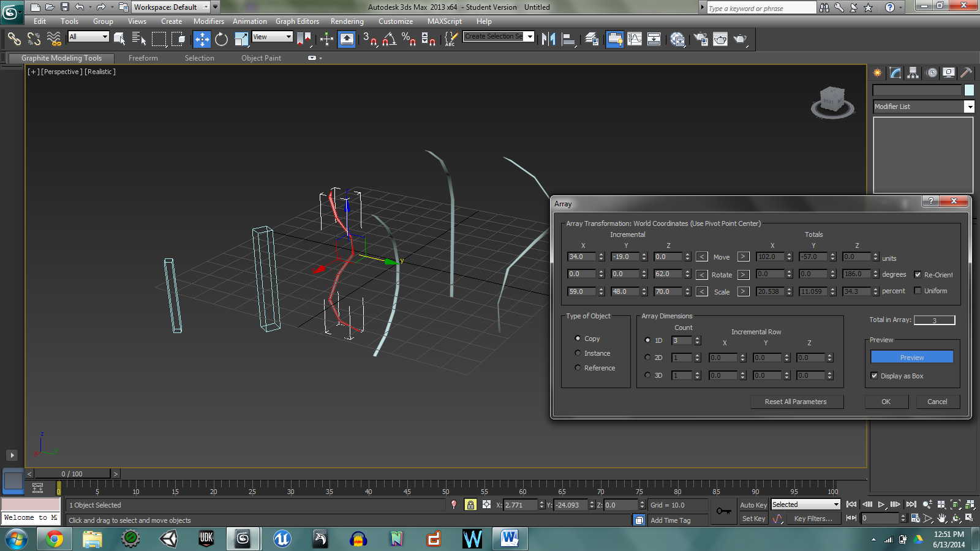This screenshot has height=551, width=980.
Task: Open the Workspace Default dropdown
Action: click(171, 7)
